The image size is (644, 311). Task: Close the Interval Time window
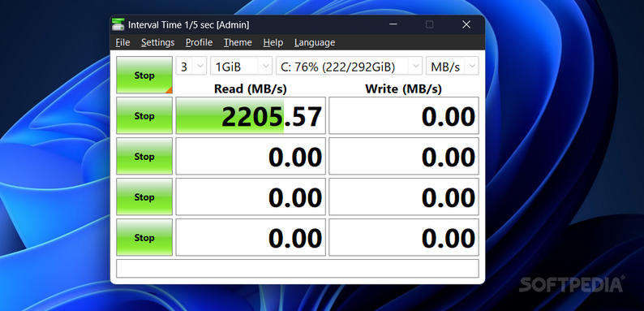coord(466,24)
